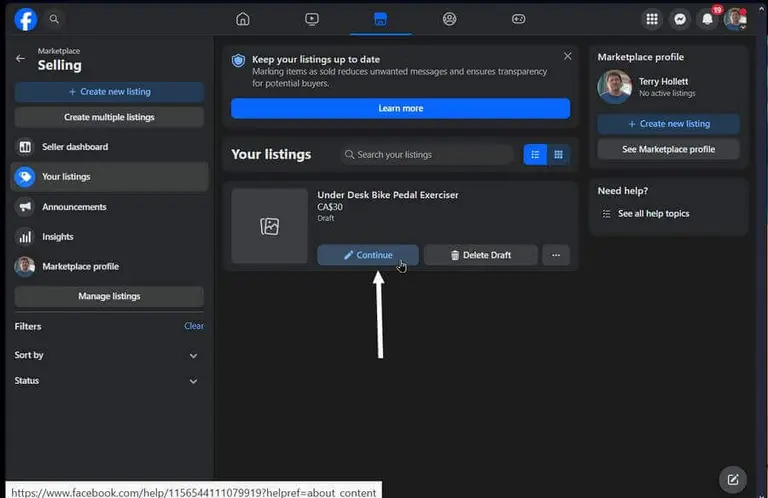Click the Insights bar graph icon
Screen dimensions: 768x498
tap(24, 237)
